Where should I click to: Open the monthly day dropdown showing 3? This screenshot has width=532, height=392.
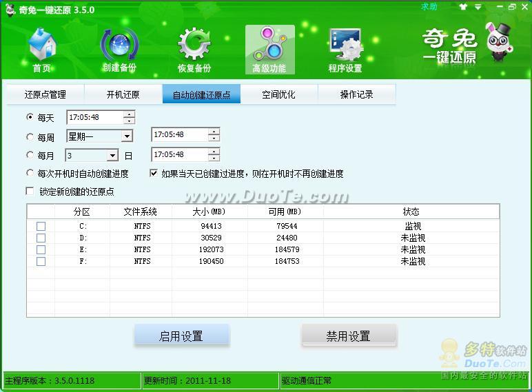click(x=112, y=156)
